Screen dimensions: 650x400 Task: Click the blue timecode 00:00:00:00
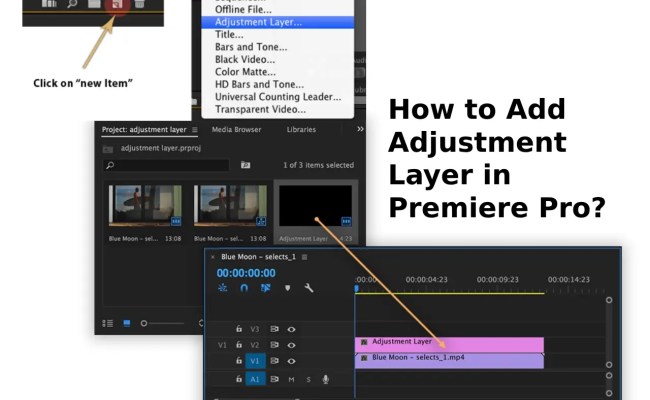pos(246,273)
